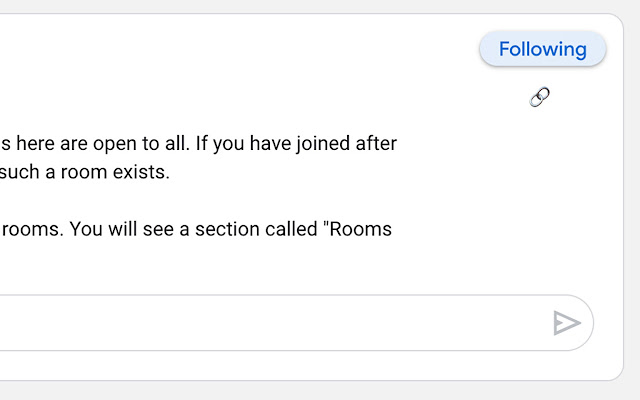Send the message with the paper plane

[566, 323]
